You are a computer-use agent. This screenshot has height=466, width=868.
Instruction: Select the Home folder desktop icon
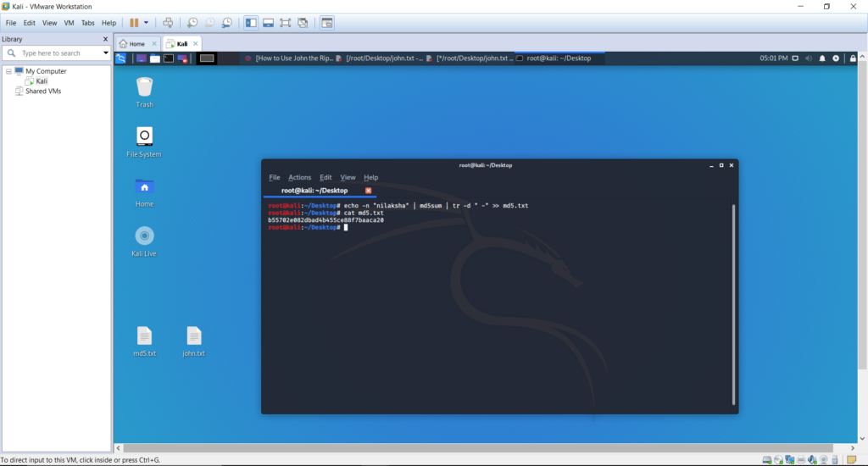144,192
